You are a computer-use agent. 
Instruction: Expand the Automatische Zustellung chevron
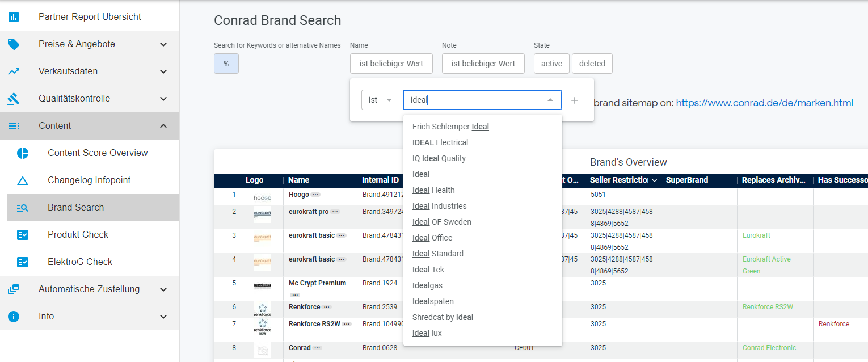coord(163,289)
